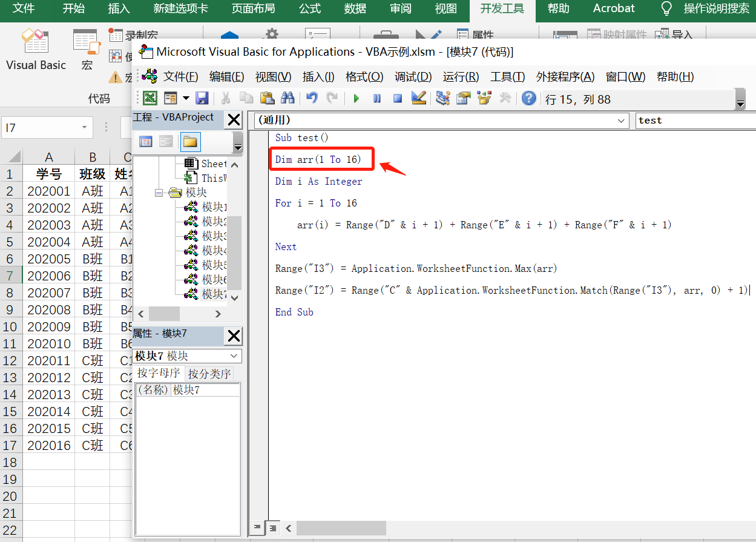
Task: Close the 工程 - VBAProject pane
Action: coord(234,120)
